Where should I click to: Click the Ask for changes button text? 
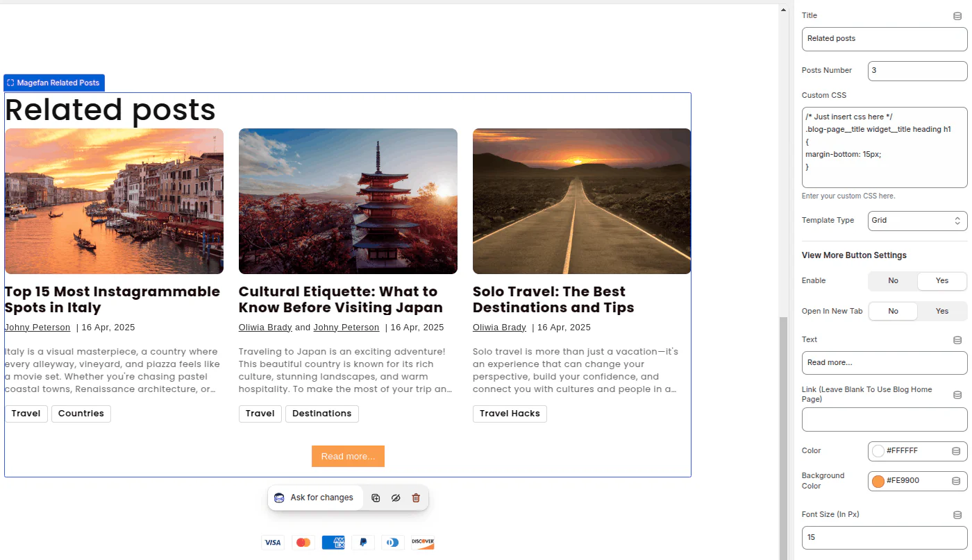321,498
